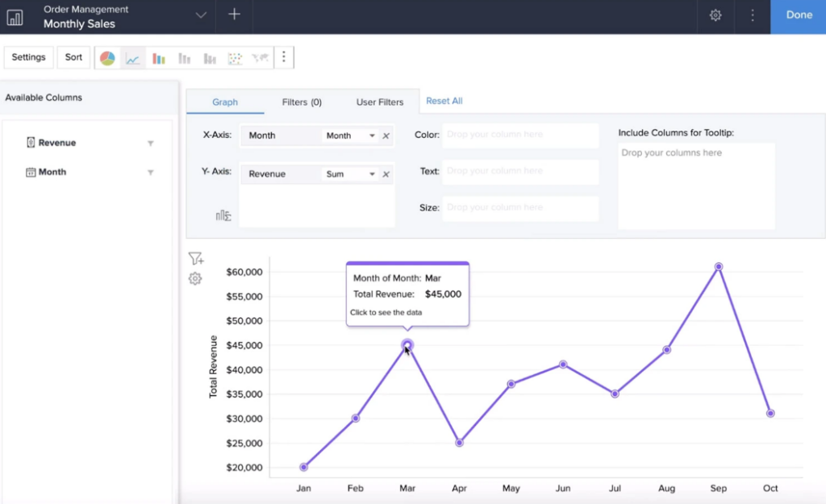826x504 pixels.
Task: Open the Settings button above Available Columns
Action: [x=28, y=57]
